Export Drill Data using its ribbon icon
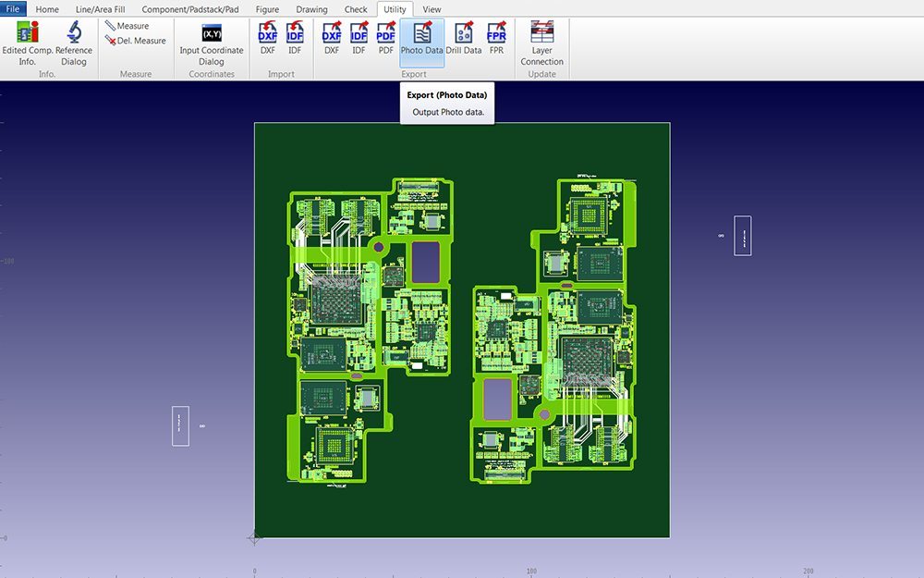Image resolution: width=924 pixels, height=578 pixels. point(463,42)
